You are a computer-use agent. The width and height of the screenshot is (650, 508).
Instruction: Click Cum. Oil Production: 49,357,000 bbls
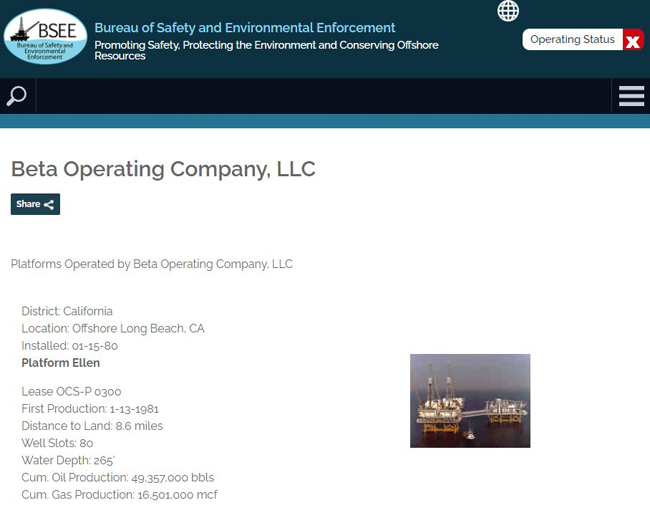118,477
